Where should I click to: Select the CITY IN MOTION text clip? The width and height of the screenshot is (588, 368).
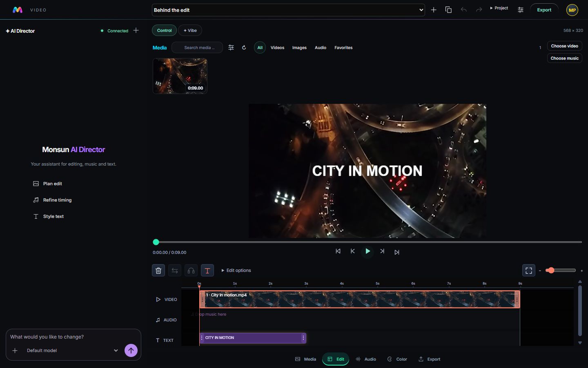(x=253, y=338)
